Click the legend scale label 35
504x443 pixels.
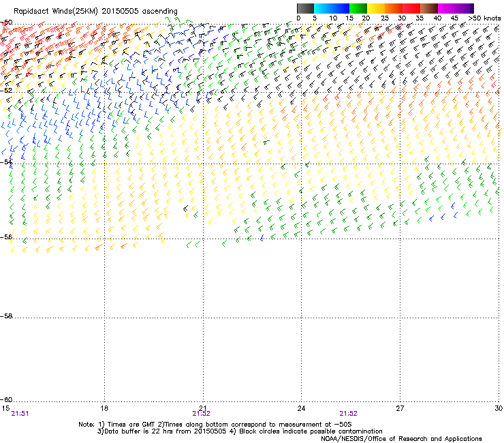[420, 18]
